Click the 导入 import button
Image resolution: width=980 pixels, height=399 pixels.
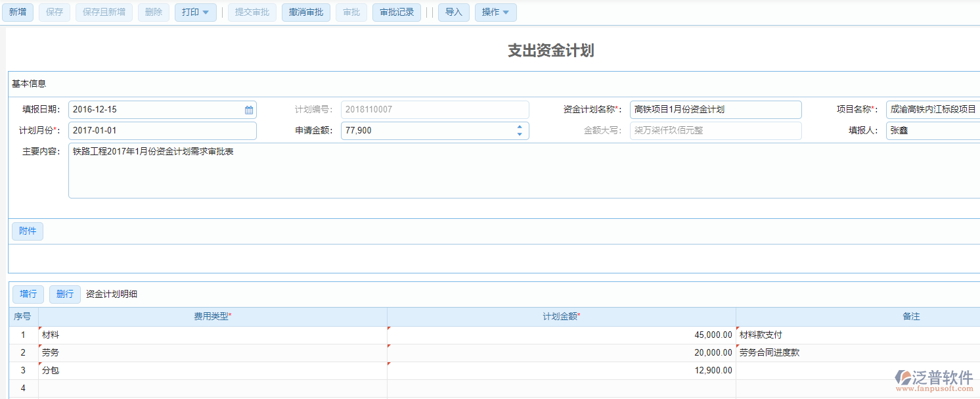[x=453, y=12]
